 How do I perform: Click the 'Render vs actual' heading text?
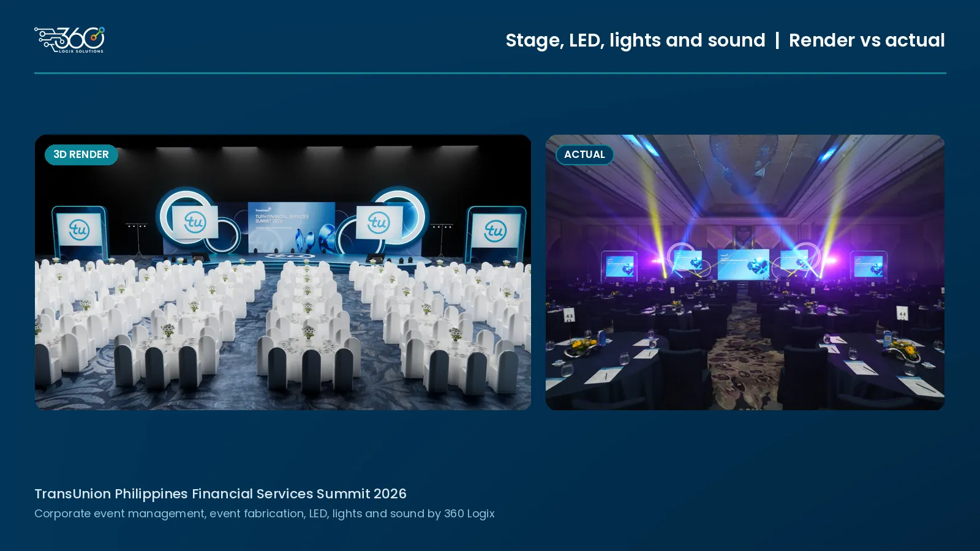pyautogui.click(x=867, y=40)
